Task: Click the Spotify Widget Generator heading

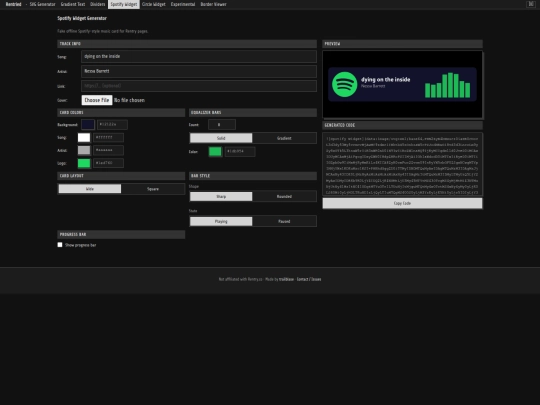Action: pos(82,18)
